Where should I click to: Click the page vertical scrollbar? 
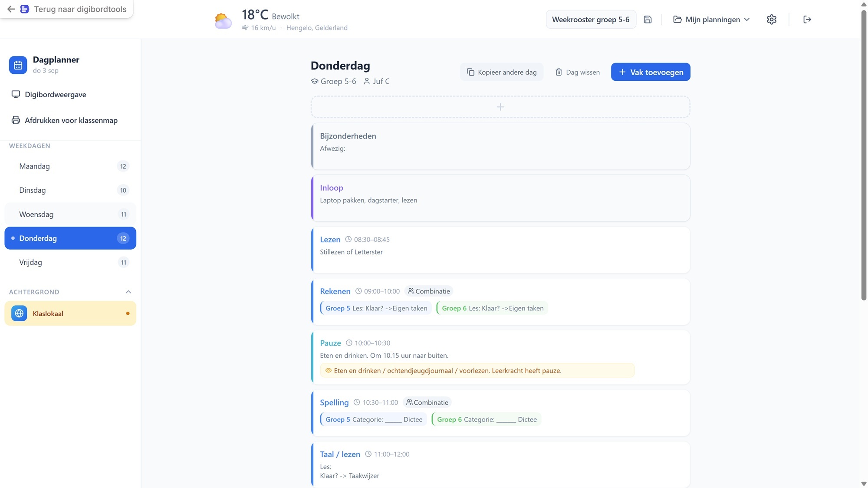point(864,155)
